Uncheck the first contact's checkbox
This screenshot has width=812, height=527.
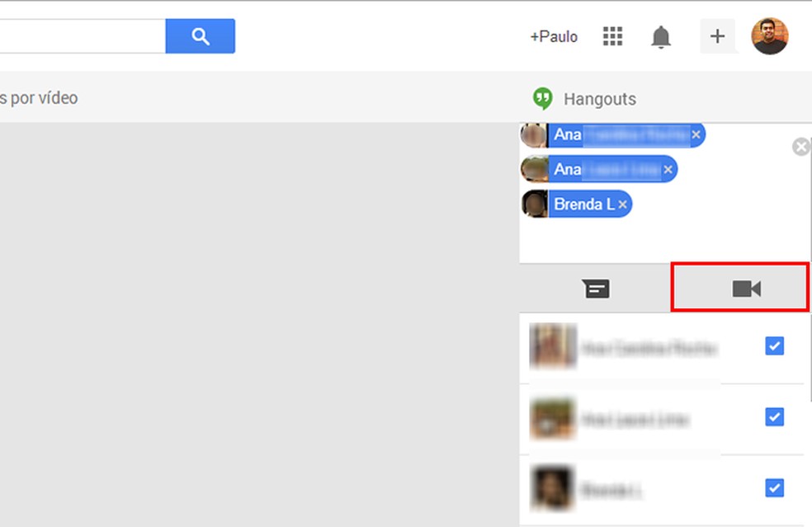(774, 346)
